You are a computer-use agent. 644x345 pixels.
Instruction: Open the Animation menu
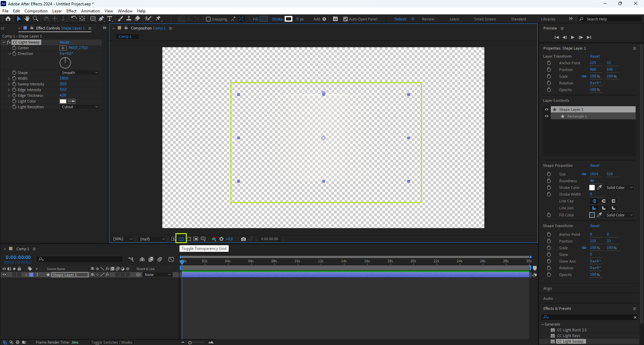tap(90, 11)
